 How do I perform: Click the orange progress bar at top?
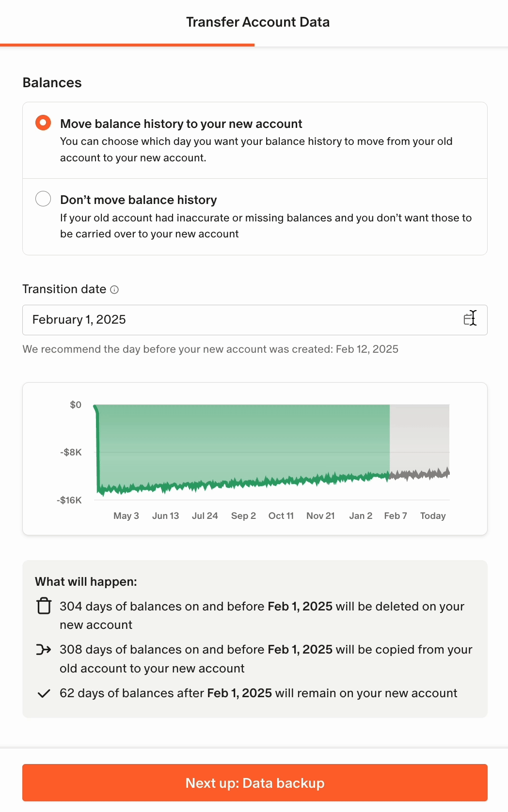(x=127, y=45)
